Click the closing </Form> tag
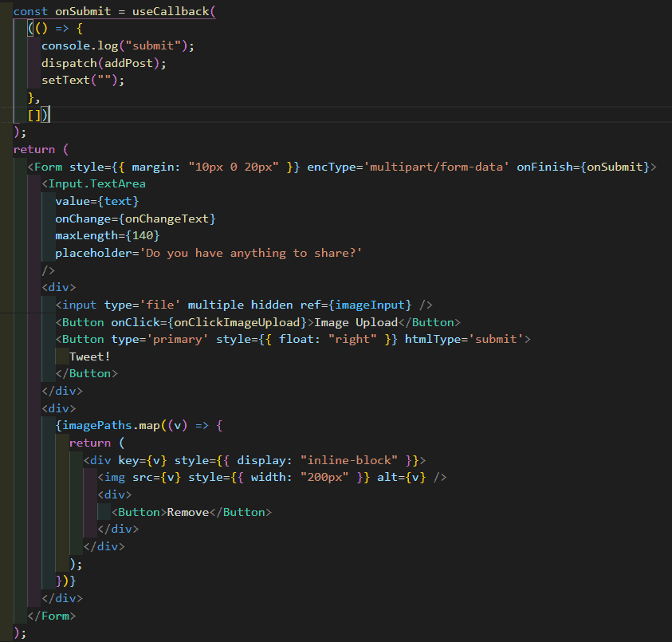The image size is (672, 642). point(52,616)
